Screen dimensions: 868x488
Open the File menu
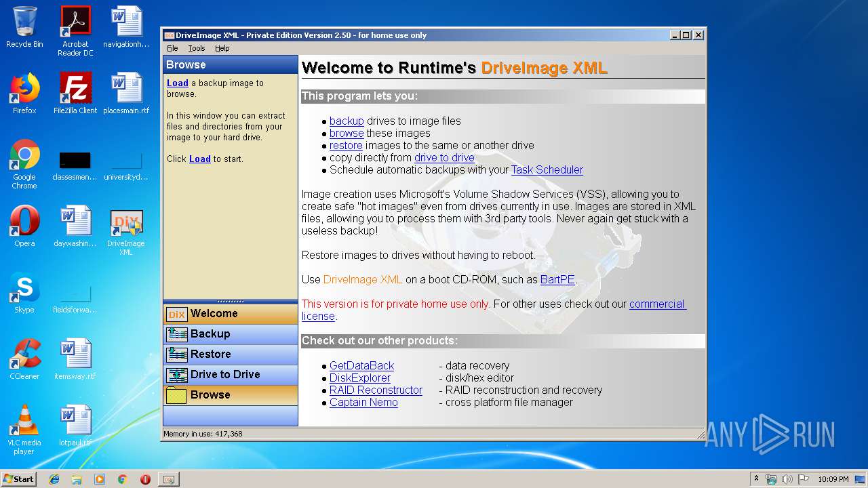coord(172,48)
